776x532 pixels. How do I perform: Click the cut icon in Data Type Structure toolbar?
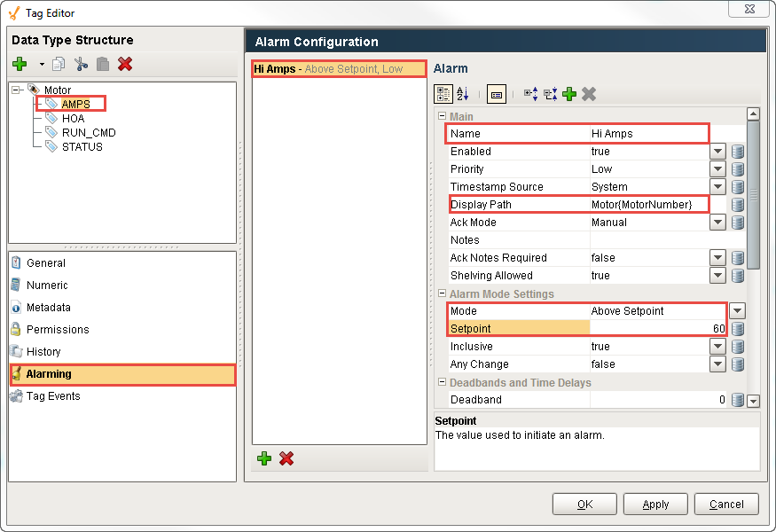tap(81, 64)
